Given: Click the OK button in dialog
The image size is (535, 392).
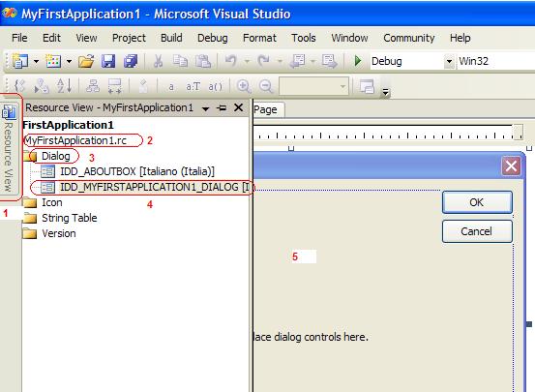Looking at the screenshot, I should click(477, 202).
